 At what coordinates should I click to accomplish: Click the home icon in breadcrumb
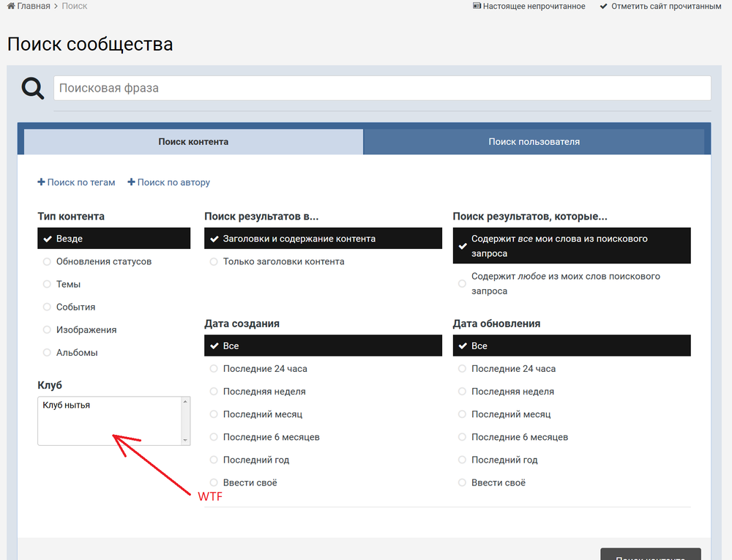[x=11, y=6]
